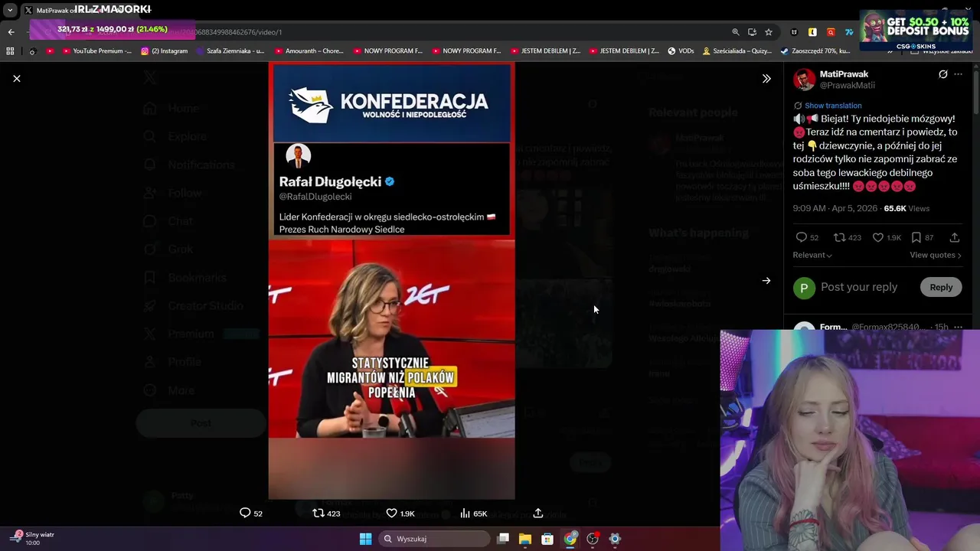Go back with the browser back arrow

[11, 32]
